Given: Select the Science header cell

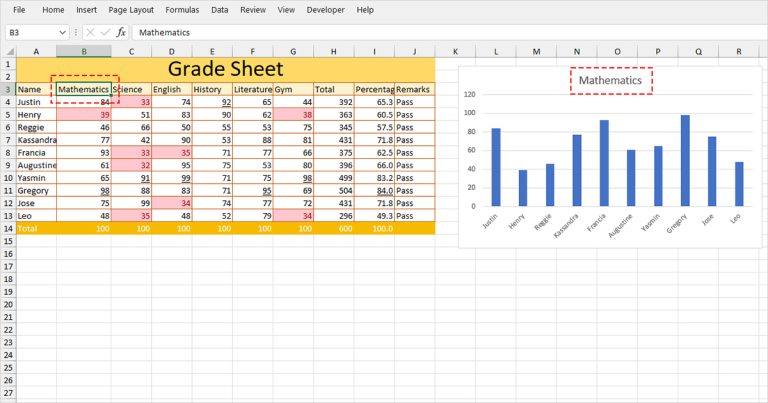Looking at the screenshot, I should click(131, 89).
